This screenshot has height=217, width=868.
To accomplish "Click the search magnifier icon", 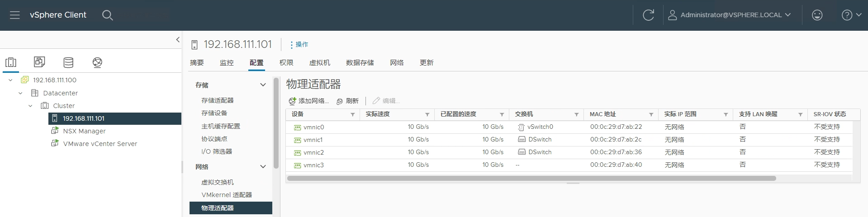I will click(107, 15).
